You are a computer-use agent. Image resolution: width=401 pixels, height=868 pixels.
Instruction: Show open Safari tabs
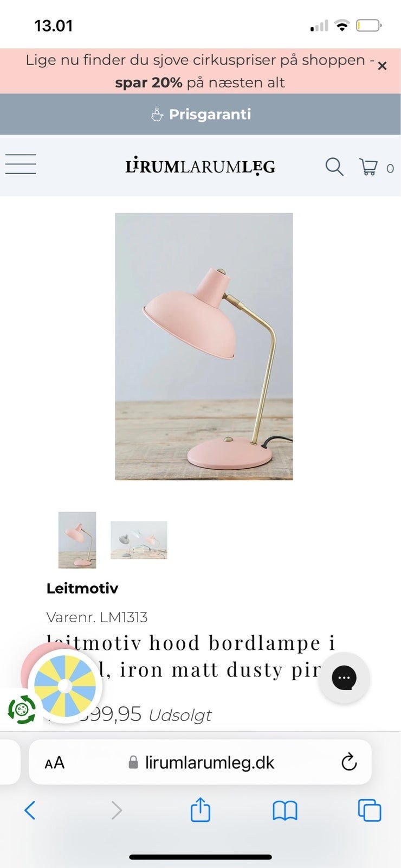tap(370, 810)
